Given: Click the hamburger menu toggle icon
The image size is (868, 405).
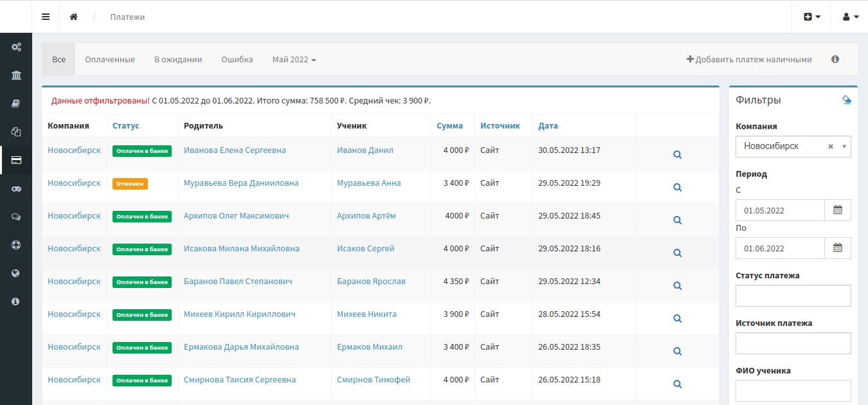Looking at the screenshot, I should 46,17.
